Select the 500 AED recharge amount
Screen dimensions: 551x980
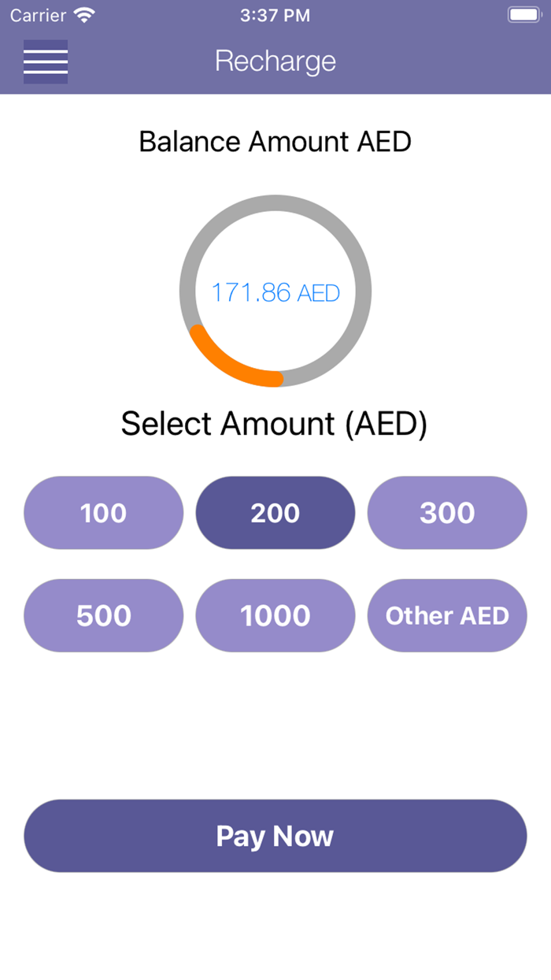(x=103, y=615)
